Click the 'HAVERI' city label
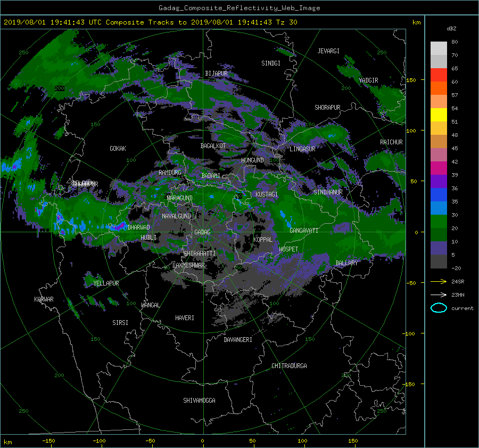Viewport: 479px width, 448px height. [x=185, y=318]
